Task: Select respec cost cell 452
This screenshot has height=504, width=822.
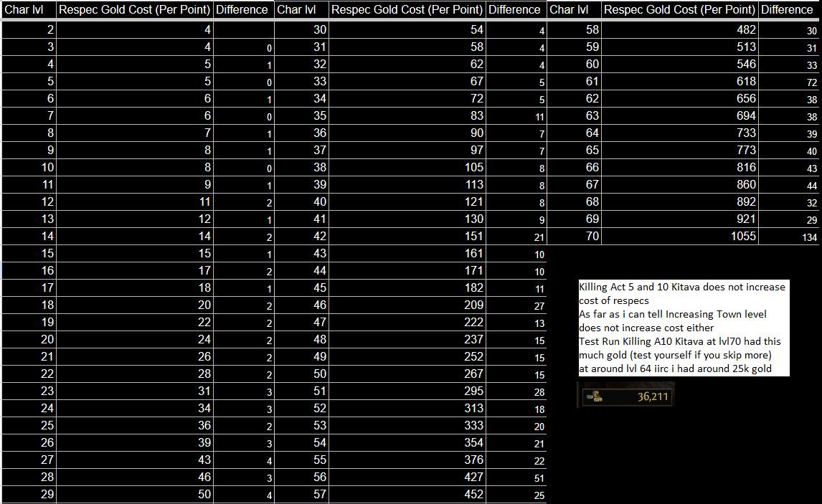Action: coord(407,494)
